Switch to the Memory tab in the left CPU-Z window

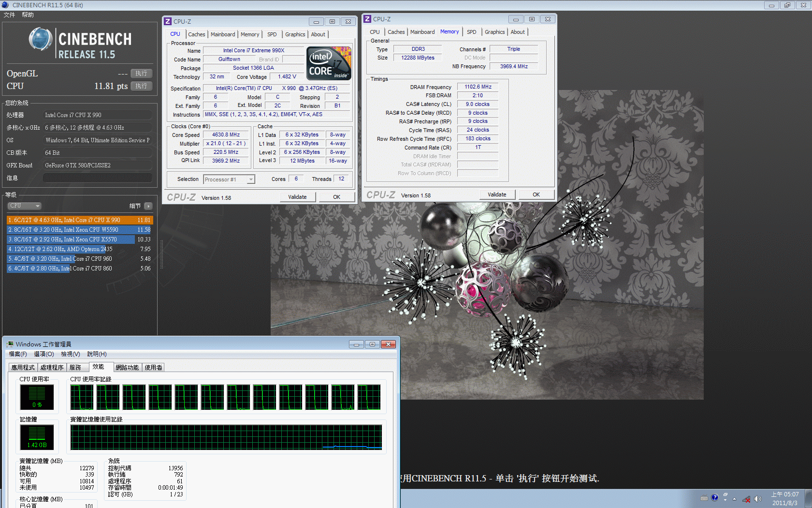pyautogui.click(x=250, y=34)
